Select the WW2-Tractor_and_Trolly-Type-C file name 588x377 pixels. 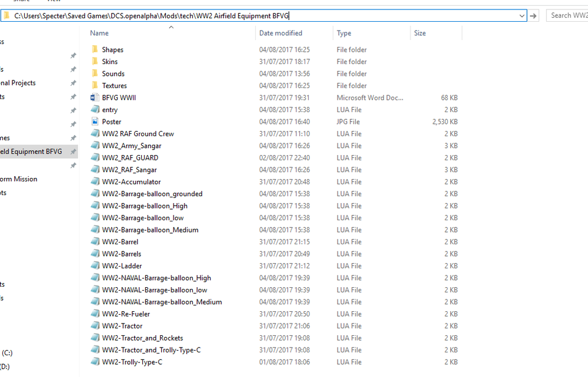coord(152,349)
